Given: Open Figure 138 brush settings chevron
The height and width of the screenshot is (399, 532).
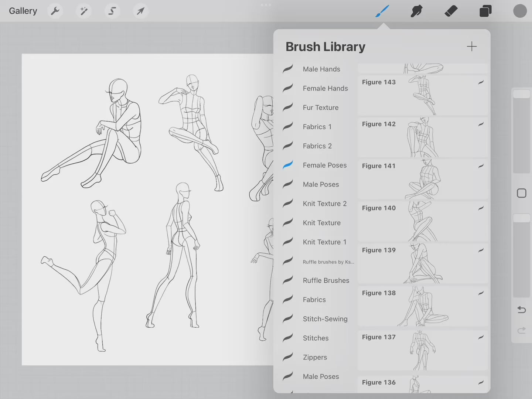Looking at the screenshot, I should [x=481, y=293].
